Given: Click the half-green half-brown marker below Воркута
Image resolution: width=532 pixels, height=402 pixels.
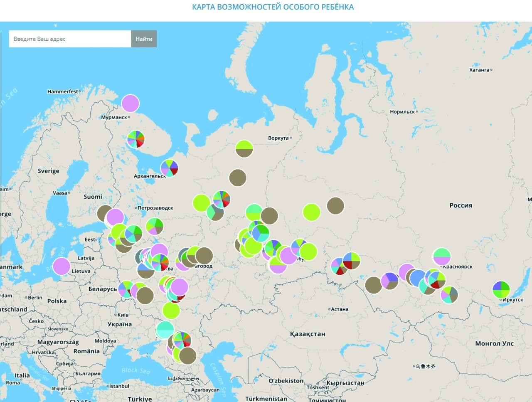Looking at the screenshot, I should (244, 149).
